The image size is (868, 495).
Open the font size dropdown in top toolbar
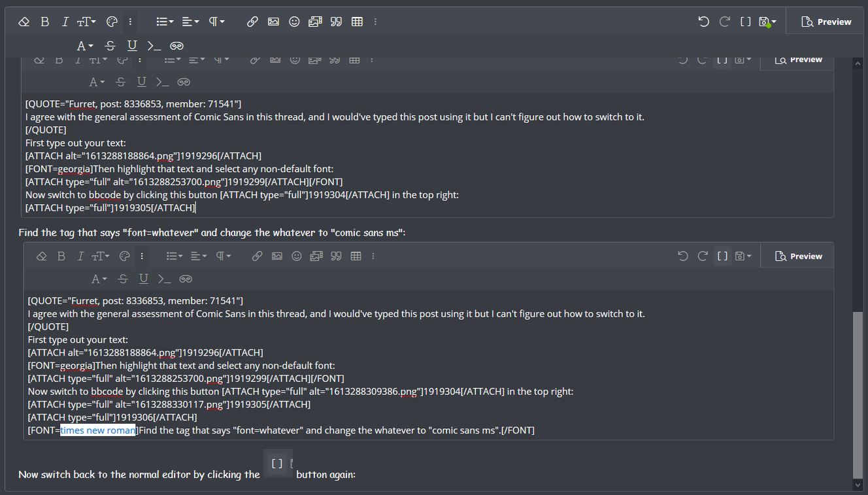(86, 22)
